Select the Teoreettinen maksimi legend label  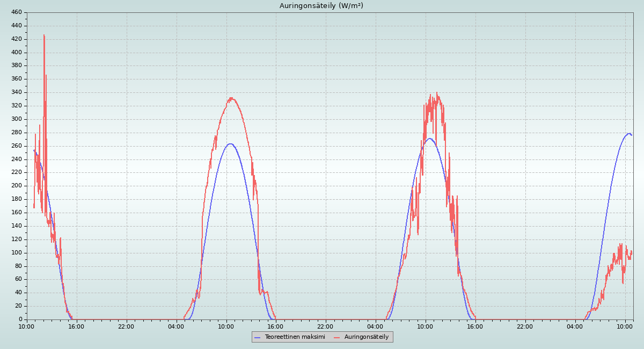295,337
